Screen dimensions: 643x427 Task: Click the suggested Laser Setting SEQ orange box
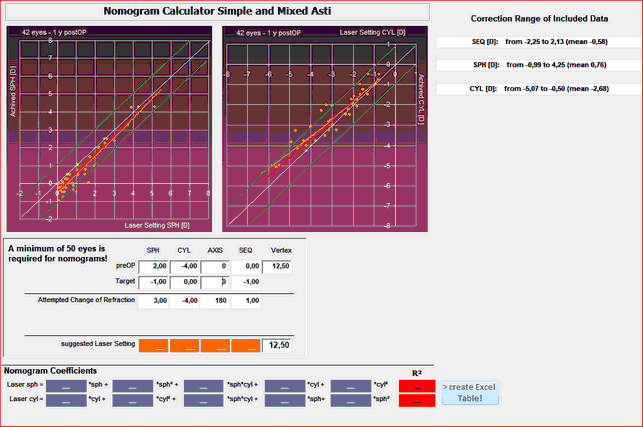tap(245, 345)
